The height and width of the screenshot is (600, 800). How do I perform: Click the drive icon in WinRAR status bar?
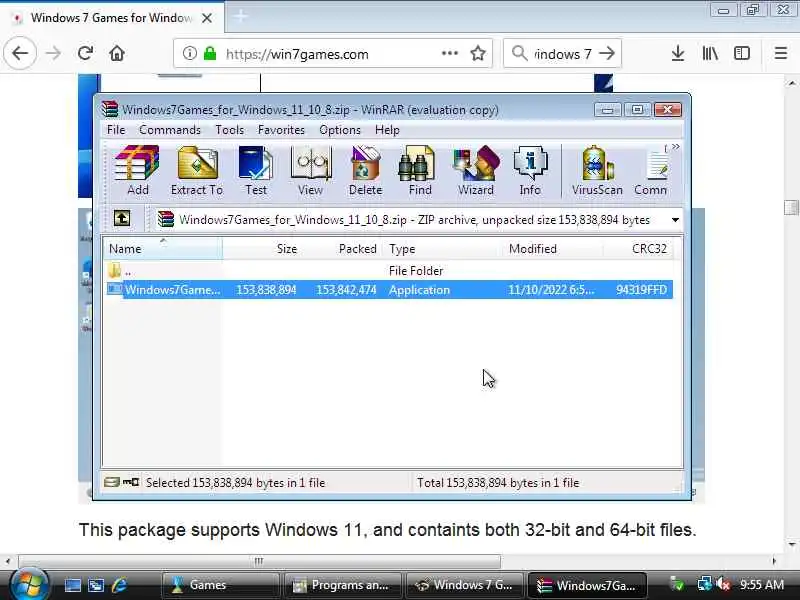[112, 482]
